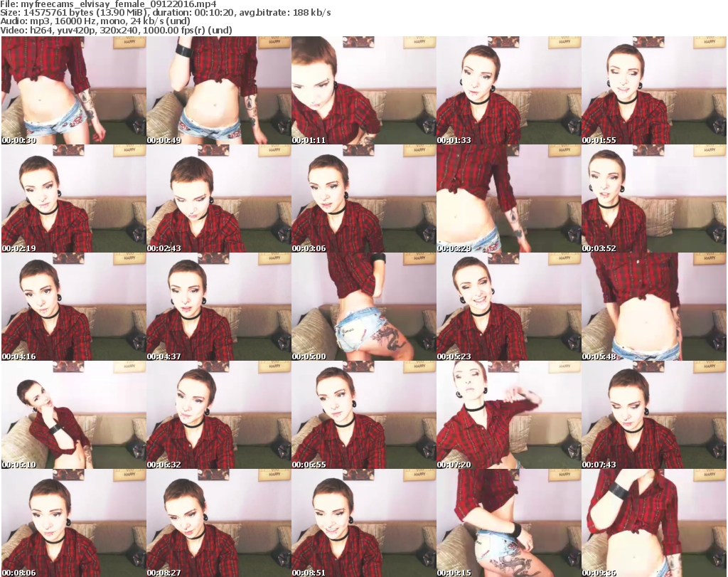
Task: Choose the thumbnail at 00:02:43
Action: [x=219, y=198]
